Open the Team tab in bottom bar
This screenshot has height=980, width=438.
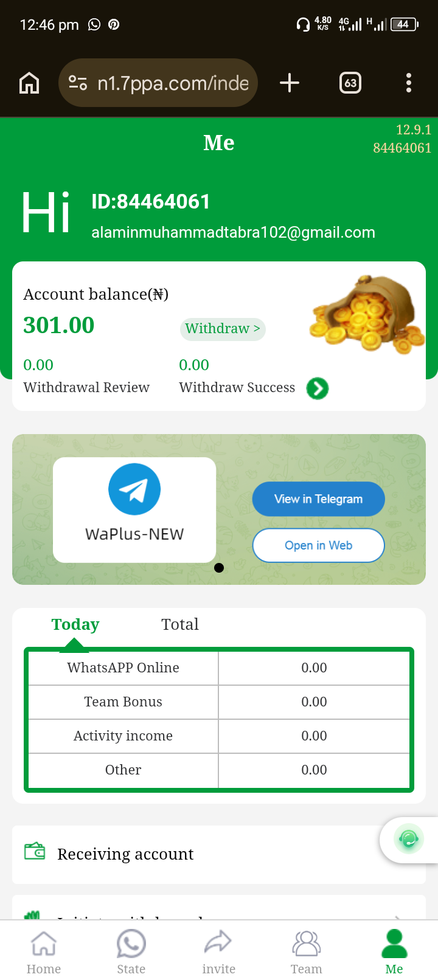tap(307, 953)
